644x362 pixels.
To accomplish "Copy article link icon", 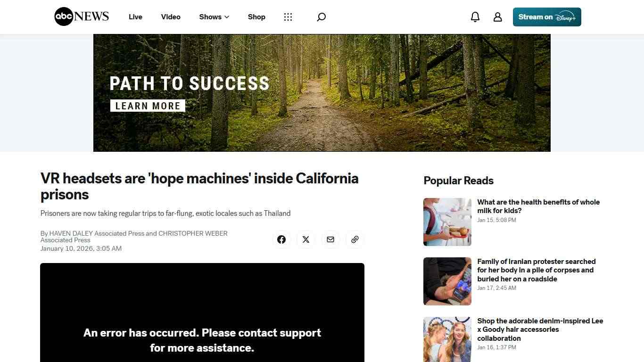I will [355, 239].
